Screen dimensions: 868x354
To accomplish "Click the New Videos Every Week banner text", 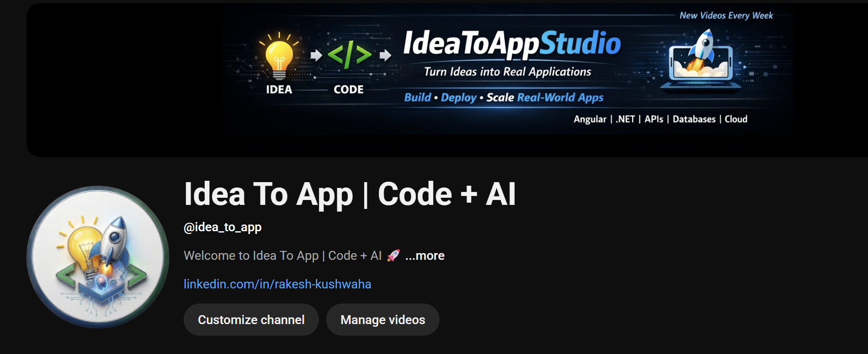I will pos(726,16).
